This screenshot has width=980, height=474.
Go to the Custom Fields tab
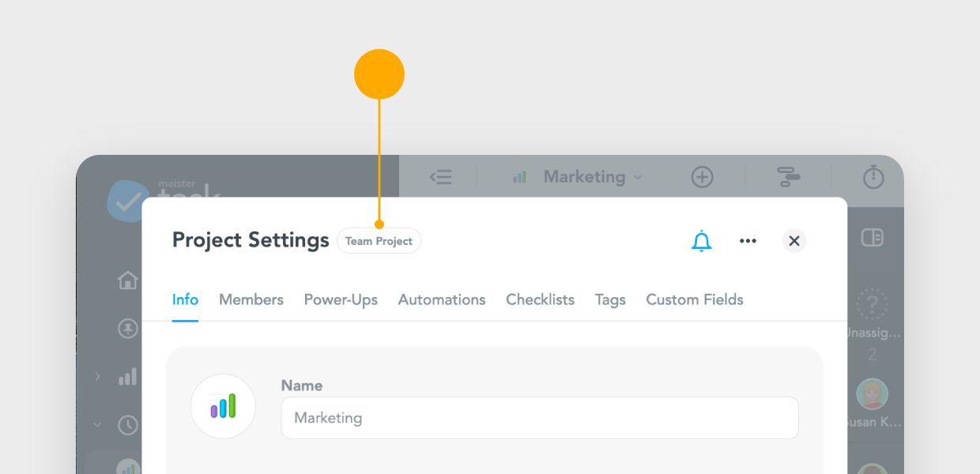click(694, 299)
